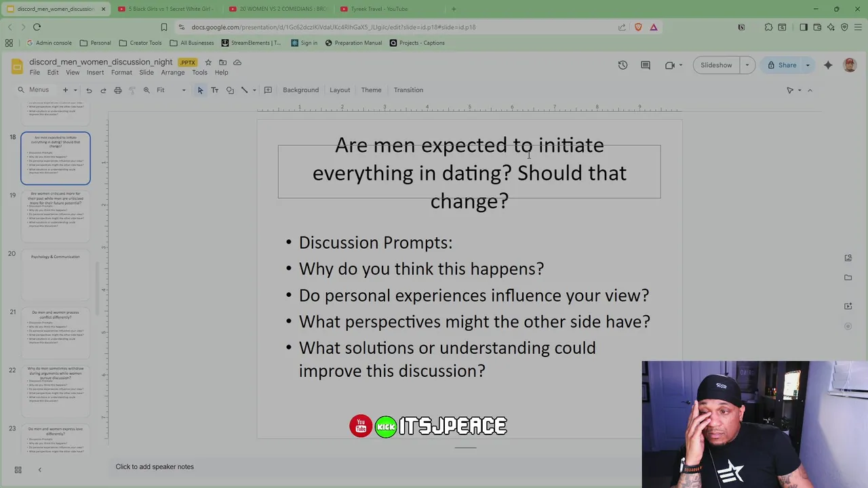Image resolution: width=868 pixels, height=488 pixels.
Task: Click the New slide plus button
Action: (65, 90)
